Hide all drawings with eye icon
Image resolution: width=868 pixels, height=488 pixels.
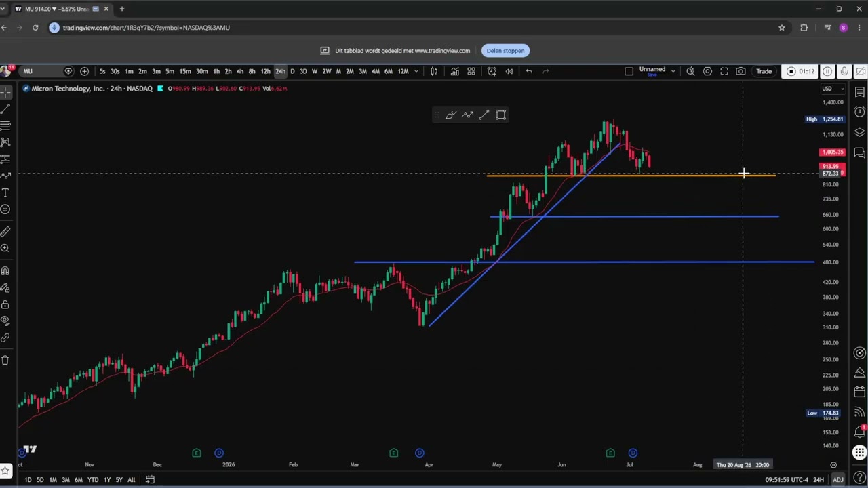(5, 321)
